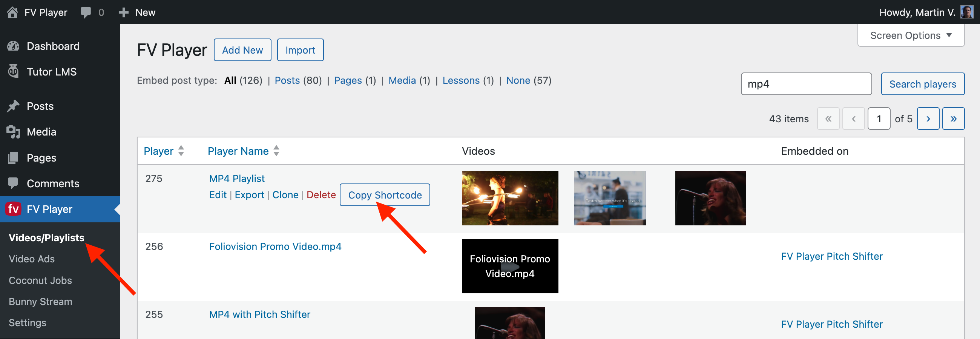Image resolution: width=980 pixels, height=339 pixels.
Task: Sort table by Player column header
Action: [158, 151]
